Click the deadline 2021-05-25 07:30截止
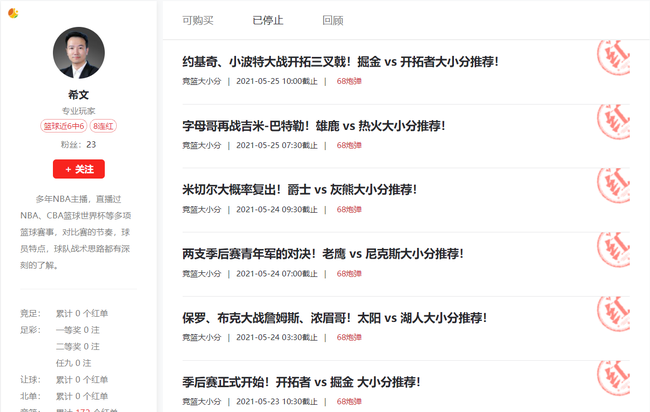 (277, 145)
